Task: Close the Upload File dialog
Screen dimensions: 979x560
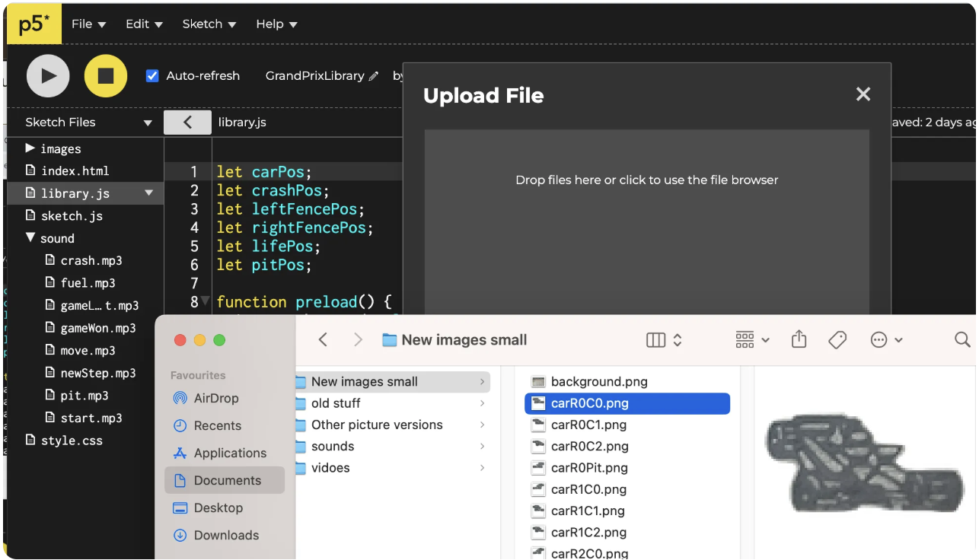Action: click(x=863, y=94)
